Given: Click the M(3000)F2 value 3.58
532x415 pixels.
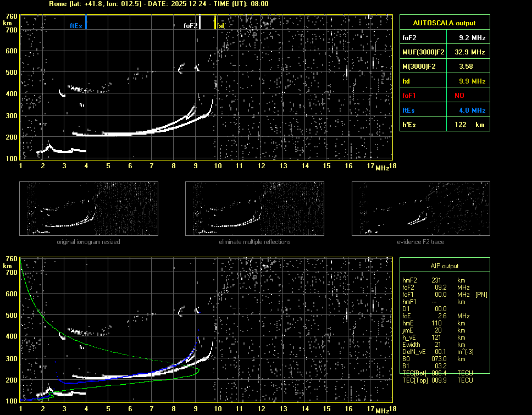Looking at the screenshot, I should coord(466,66).
